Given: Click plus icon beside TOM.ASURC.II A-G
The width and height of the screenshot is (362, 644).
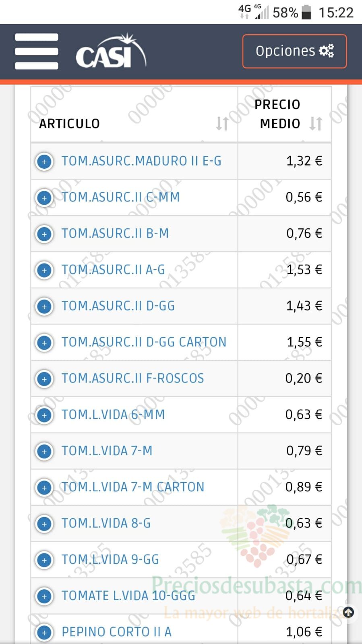Looking at the screenshot, I should tap(44, 270).
